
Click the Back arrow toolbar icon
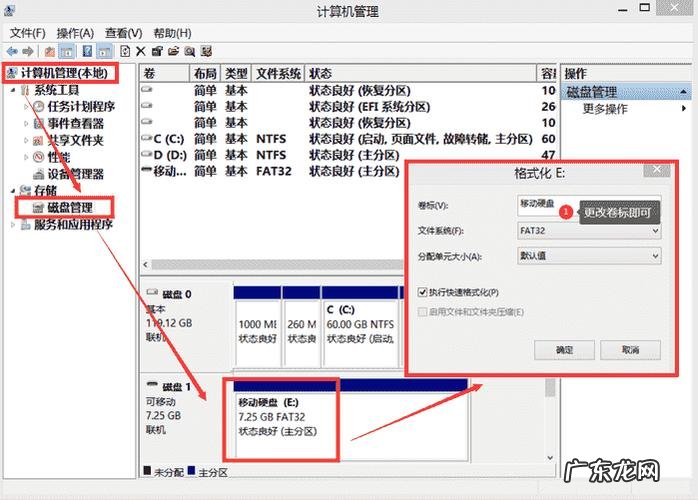coord(12,52)
